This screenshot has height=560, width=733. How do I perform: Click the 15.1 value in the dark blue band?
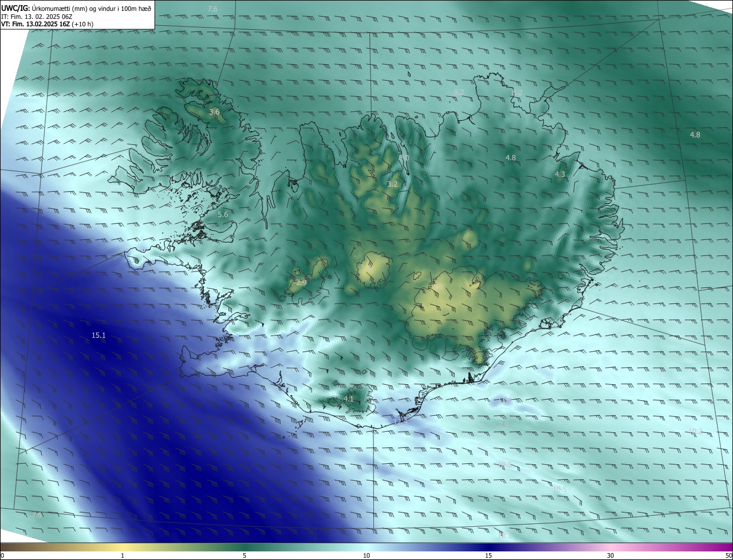pyautogui.click(x=98, y=335)
